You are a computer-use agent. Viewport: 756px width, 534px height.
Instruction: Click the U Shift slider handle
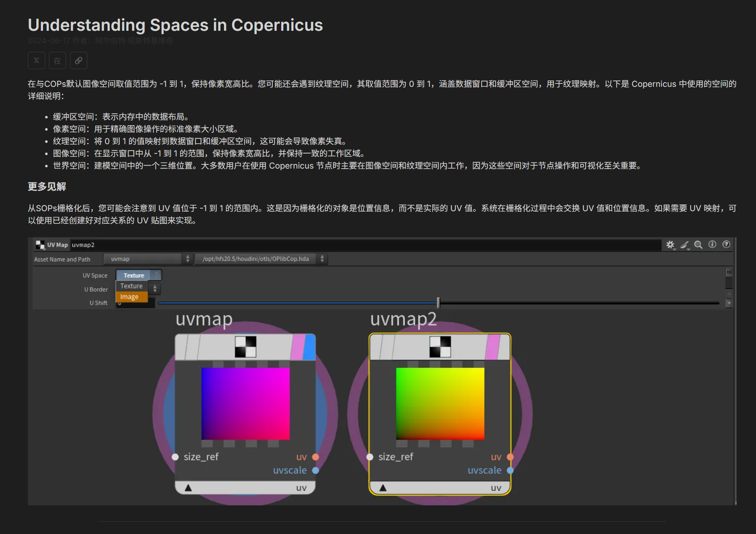click(438, 303)
